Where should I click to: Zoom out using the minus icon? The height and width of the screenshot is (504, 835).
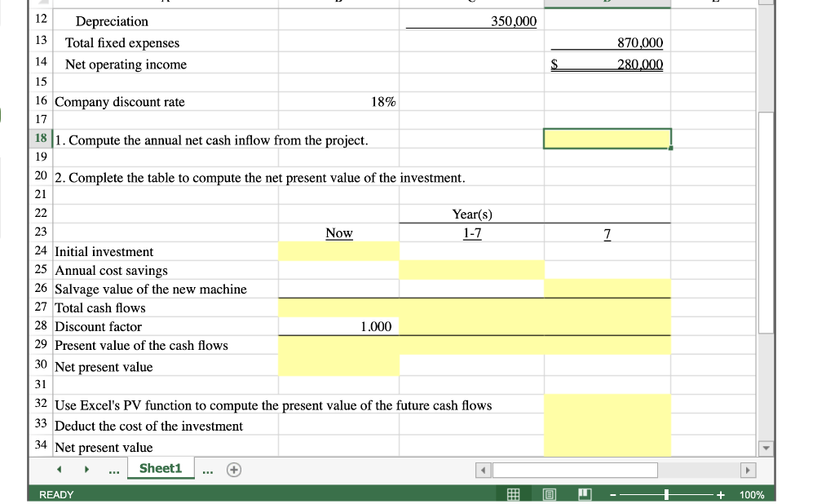(613, 494)
